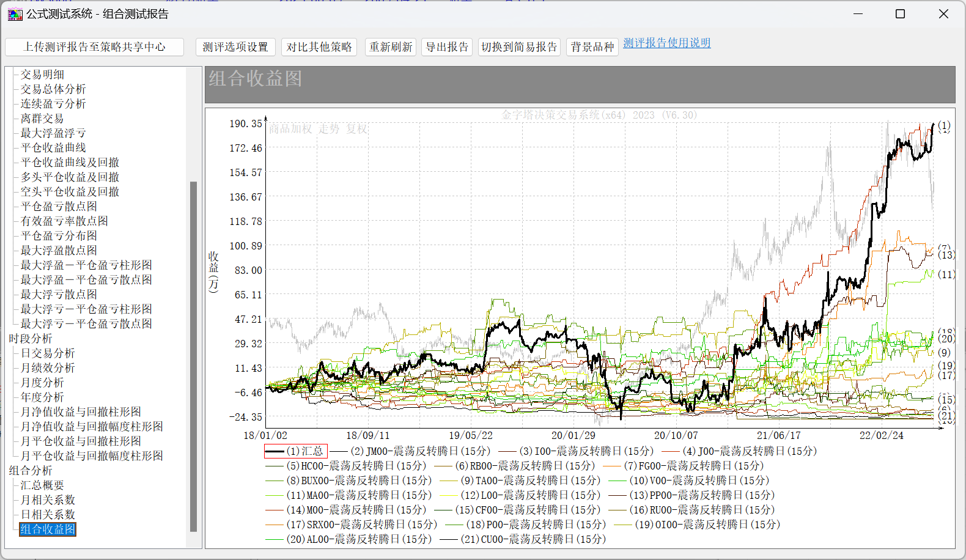This screenshot has width=966, height=560.
Task: Click the app icon in title bar
Action: tap(15, 14)
